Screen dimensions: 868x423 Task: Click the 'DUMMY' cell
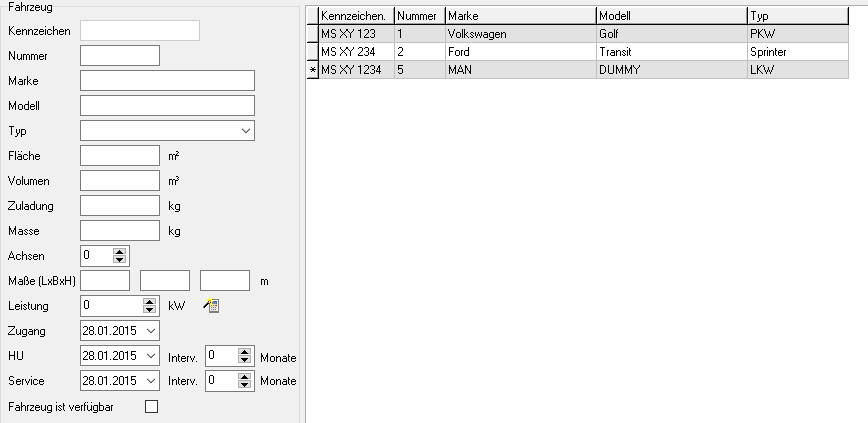(672, 70)
